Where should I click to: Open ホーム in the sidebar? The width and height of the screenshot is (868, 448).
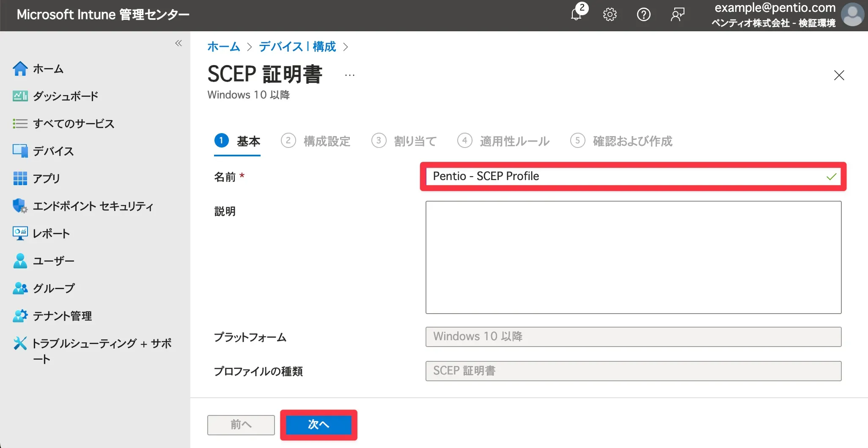tap(48, 69)
